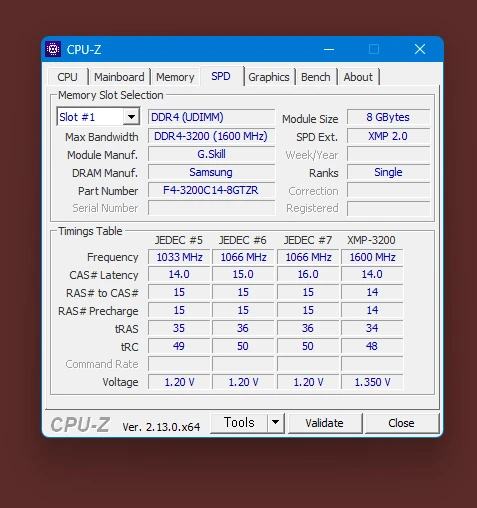Switch to the CPU tab
This screenshot has width=477, height=508.
pyautogui.click(x=67, y=77)
